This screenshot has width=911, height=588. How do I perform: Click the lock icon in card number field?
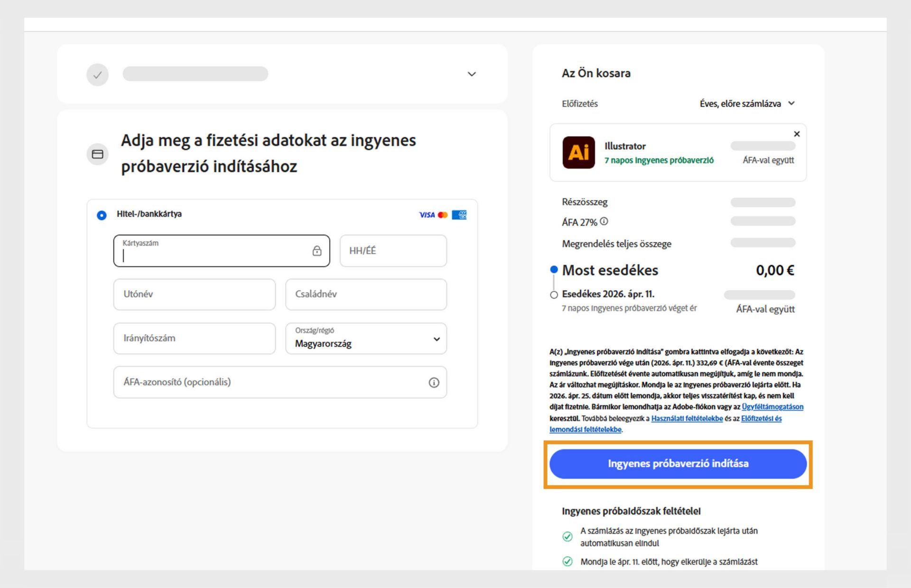[317, 251]
